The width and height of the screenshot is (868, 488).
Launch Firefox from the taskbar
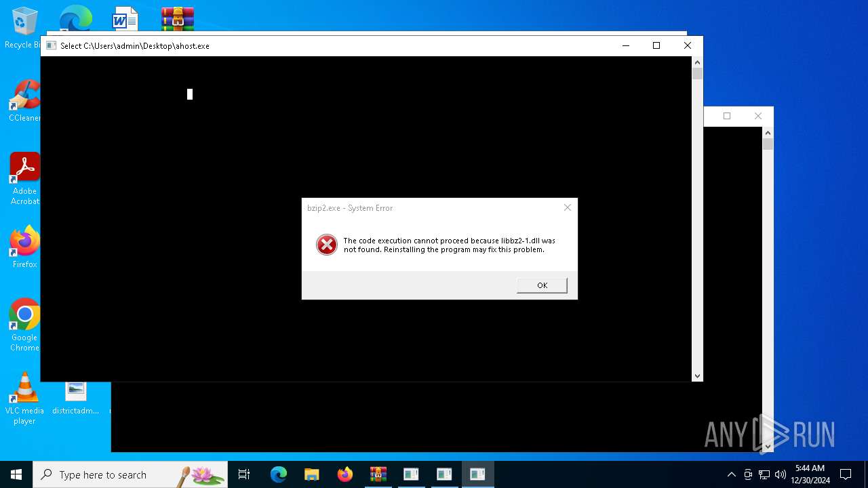345,474
